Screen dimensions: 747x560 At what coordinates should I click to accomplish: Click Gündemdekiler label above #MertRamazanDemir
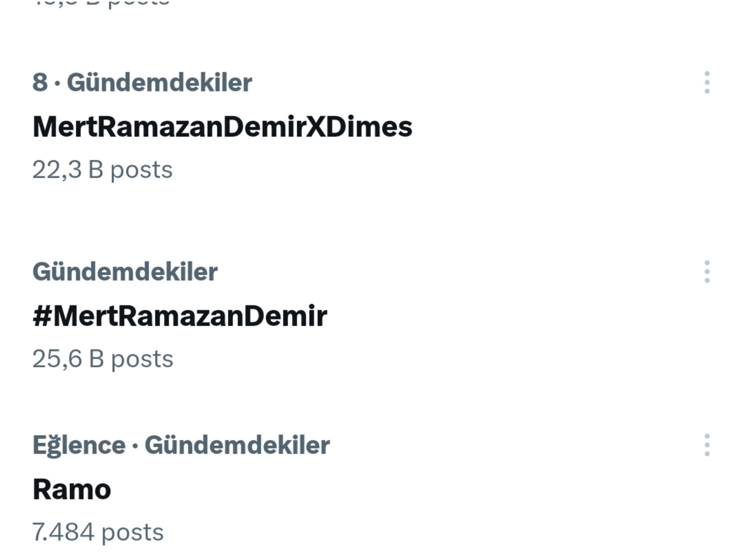[125, 272]
